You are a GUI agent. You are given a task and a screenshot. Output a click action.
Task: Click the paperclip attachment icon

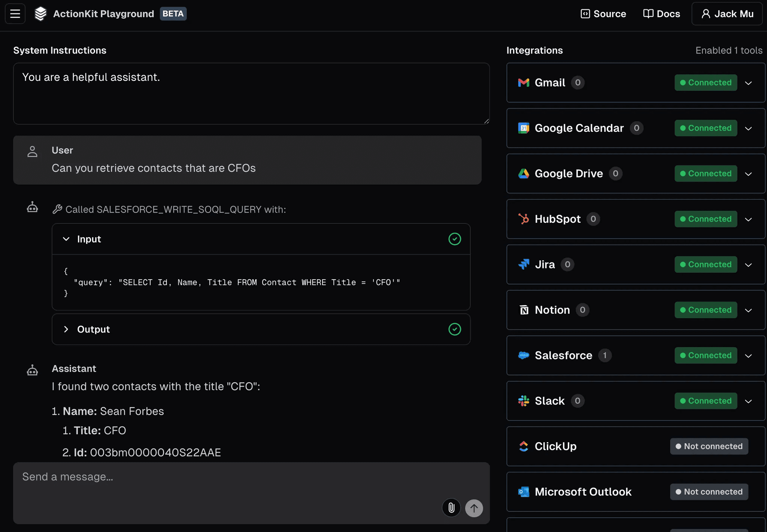click(x=451, y=508)
